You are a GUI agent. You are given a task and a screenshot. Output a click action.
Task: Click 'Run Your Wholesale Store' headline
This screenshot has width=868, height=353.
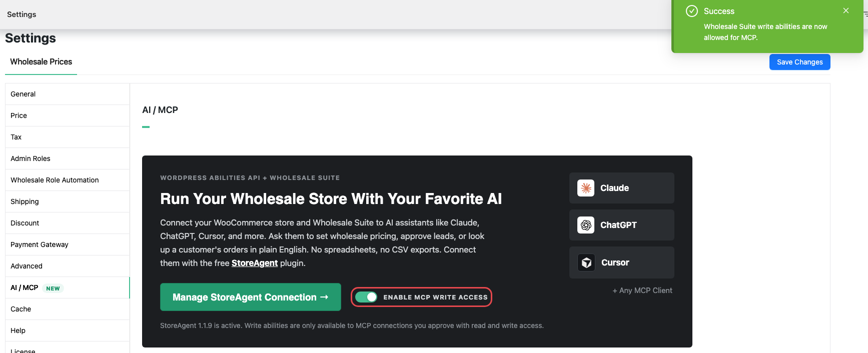coord(331,199)
